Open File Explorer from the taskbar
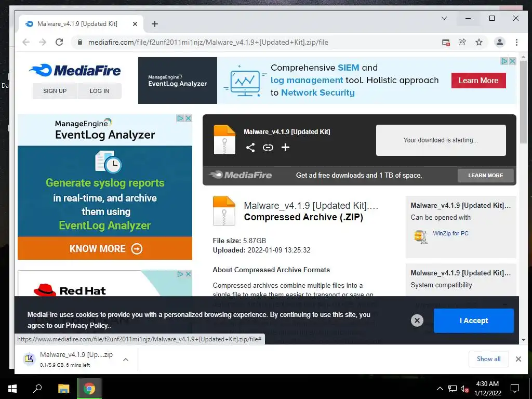Image resolution: width=532 pixels, height=399 pixels. (x=63, y=389)
